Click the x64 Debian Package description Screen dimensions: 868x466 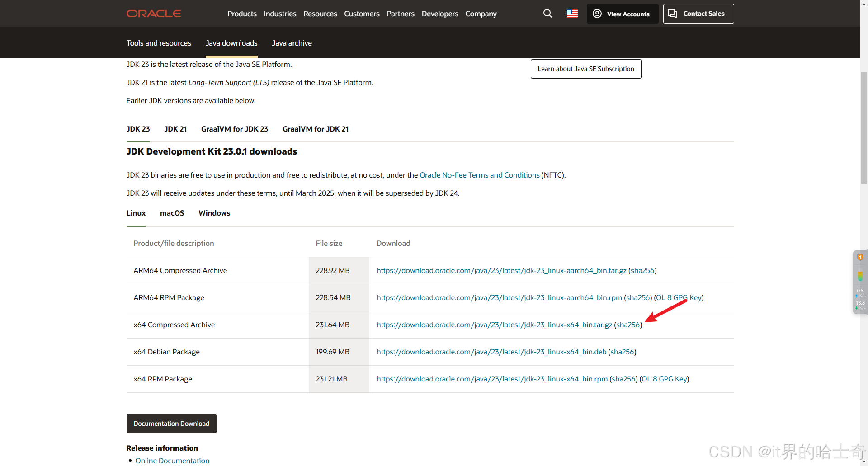tap(166, 352)
